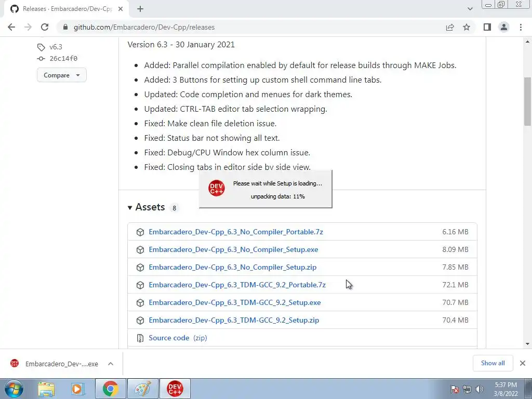Open the Chrome profile avatar
Screen dimensions: 532x399
[504, 27]
